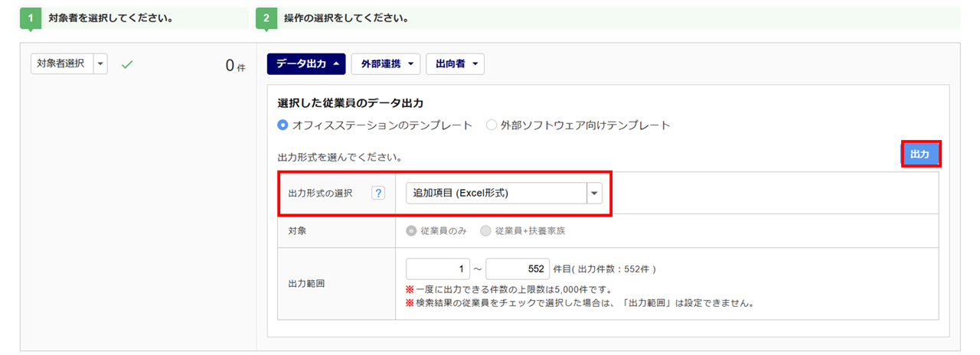The height and width of the screenshot is (355, 980).
Task: Click the 対象者選択 button
Action: click(61, 64)
